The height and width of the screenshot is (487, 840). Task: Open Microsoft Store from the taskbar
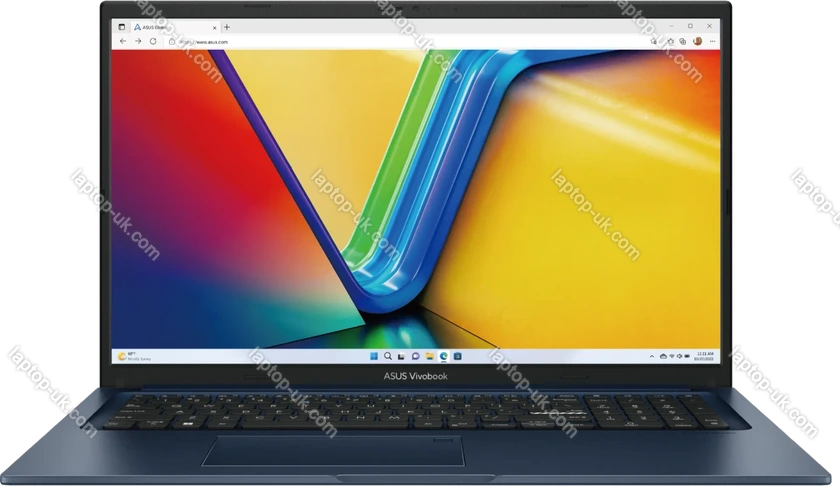pos(455,354)
